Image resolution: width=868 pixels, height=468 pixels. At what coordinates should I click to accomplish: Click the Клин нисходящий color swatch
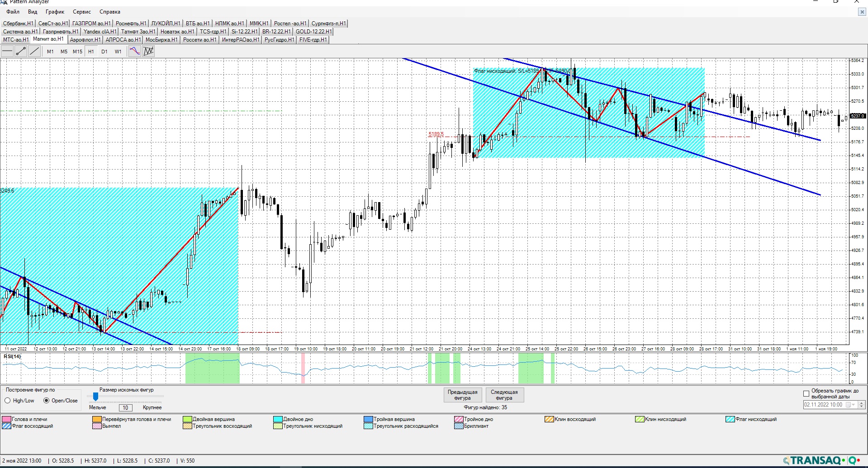pyautogui.click(x=640, y=419)
